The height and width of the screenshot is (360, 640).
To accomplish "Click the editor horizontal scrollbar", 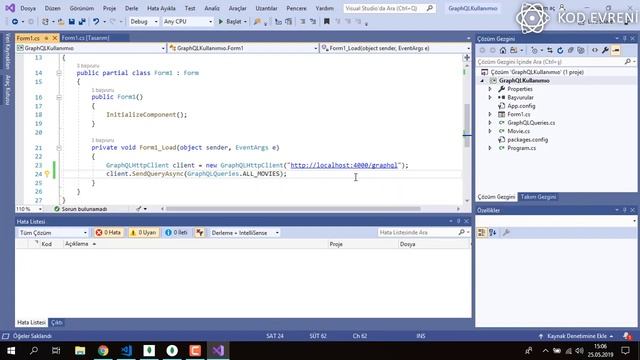I will (293, 209).
